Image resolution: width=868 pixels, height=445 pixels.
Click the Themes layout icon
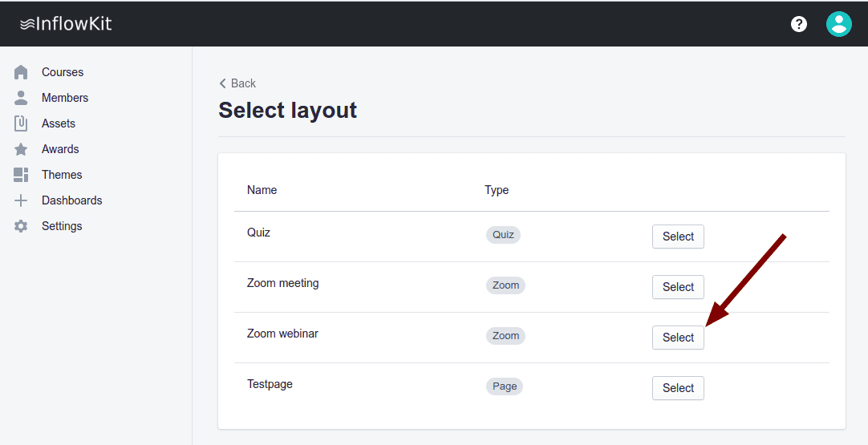pos(22,175)
